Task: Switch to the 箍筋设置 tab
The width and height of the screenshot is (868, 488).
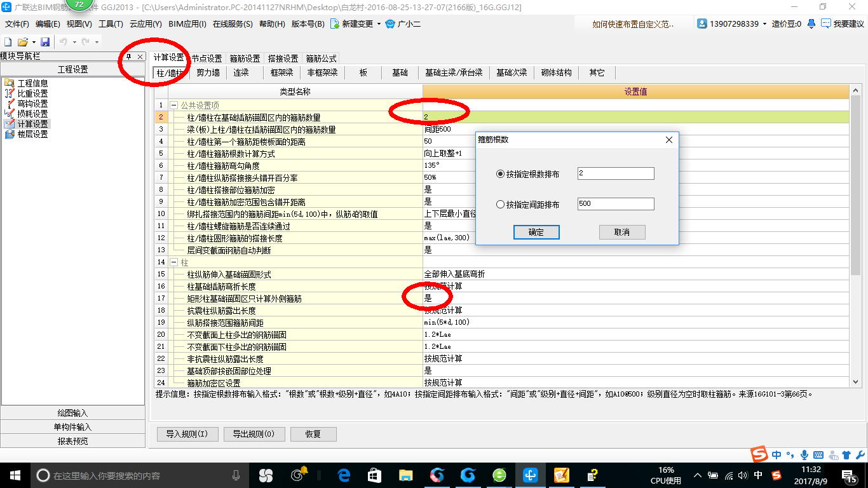Action: 245,58
